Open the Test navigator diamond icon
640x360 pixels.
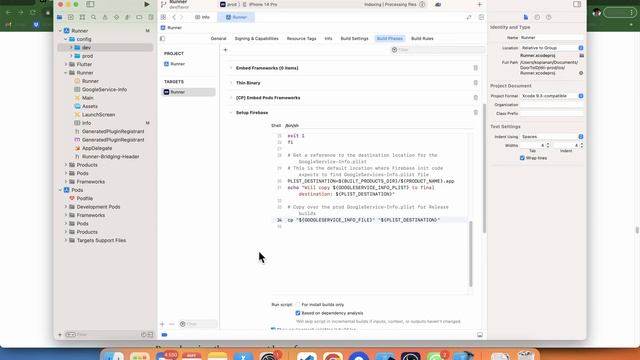pyautogui.click(x=116, y=18)
